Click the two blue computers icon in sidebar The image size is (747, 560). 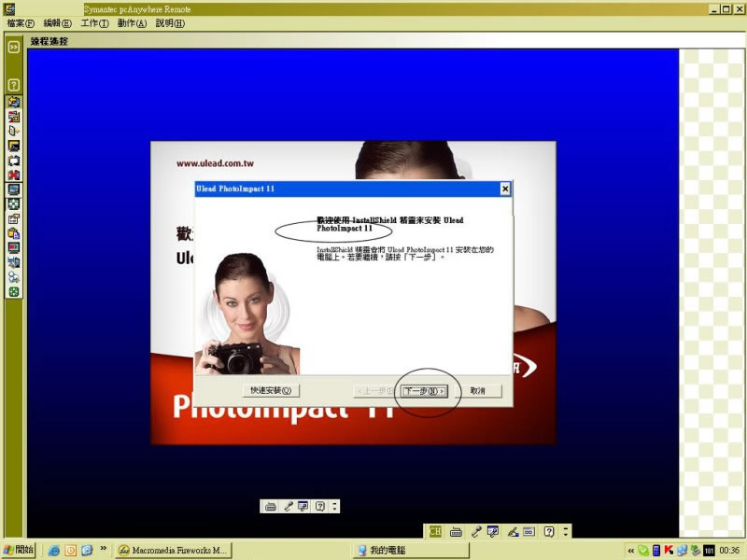tap(13, 262)
